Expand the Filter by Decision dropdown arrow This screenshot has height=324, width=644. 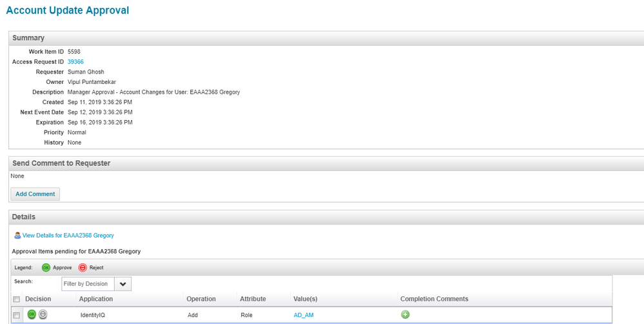[x=122, y=284]
